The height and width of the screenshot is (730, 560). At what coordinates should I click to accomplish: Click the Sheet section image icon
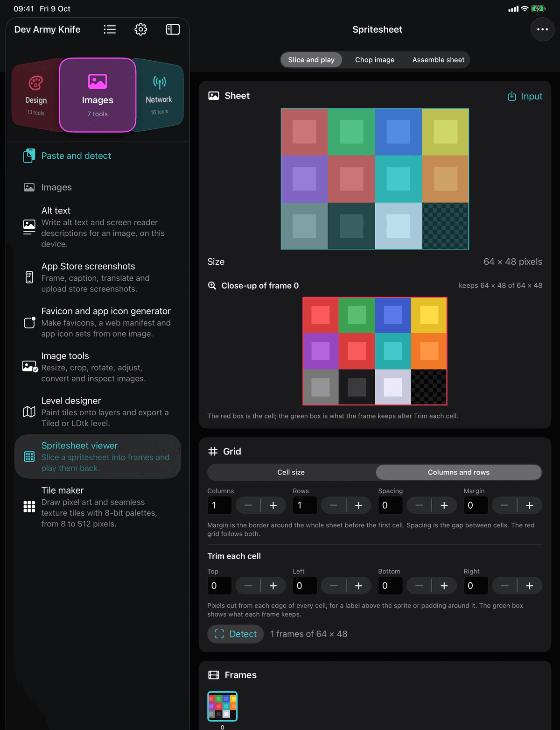214,96
